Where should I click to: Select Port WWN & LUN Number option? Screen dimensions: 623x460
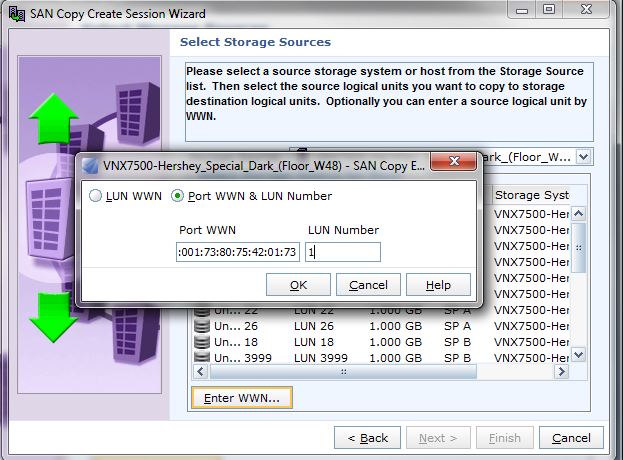click(x=177, y=196)
